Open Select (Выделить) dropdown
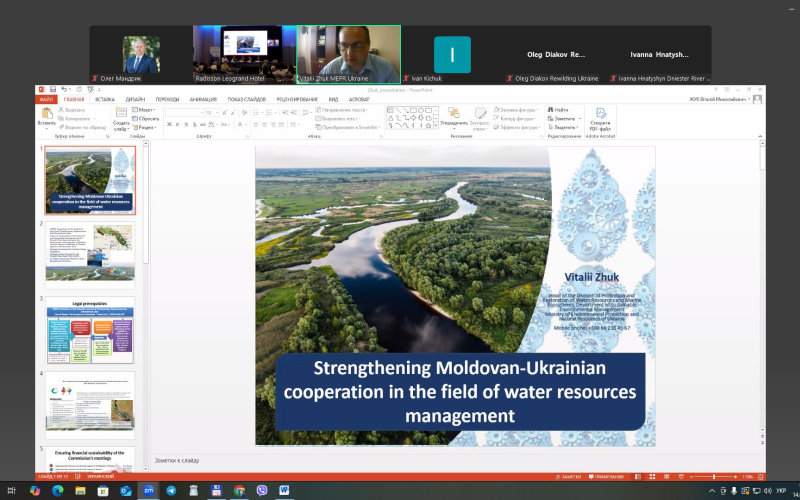 point(564,127)
